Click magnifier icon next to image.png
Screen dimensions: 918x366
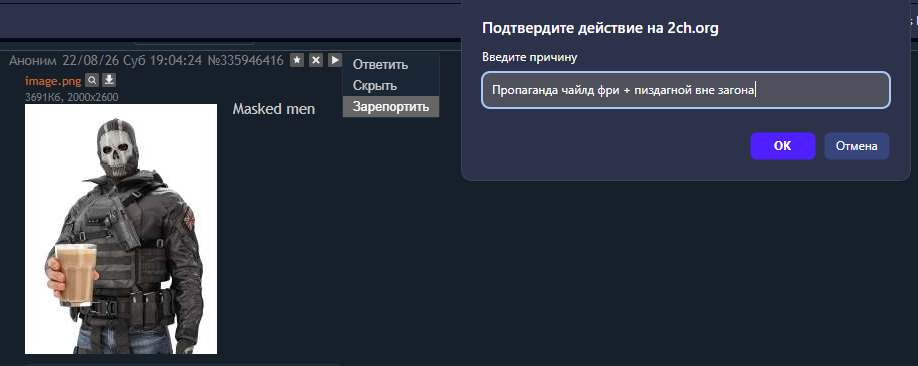click(x=92, y=80)
